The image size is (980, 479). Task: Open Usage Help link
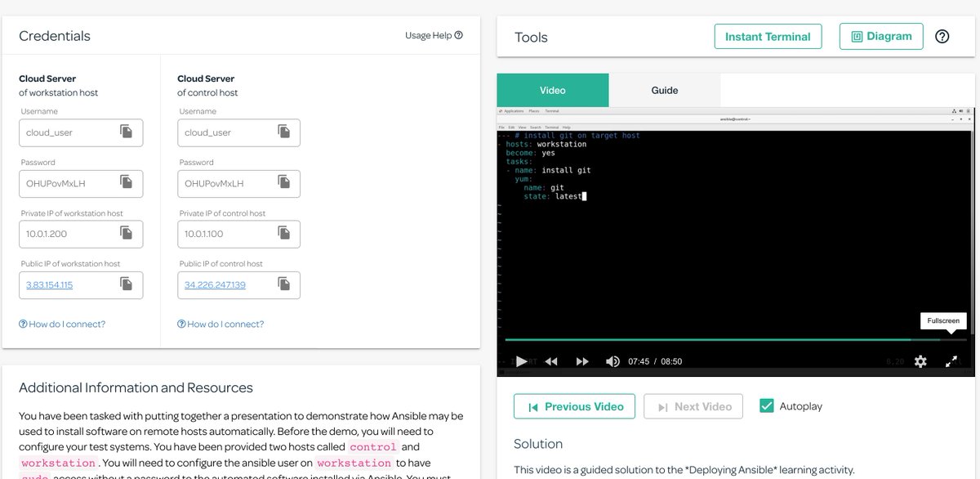[434, 35]
